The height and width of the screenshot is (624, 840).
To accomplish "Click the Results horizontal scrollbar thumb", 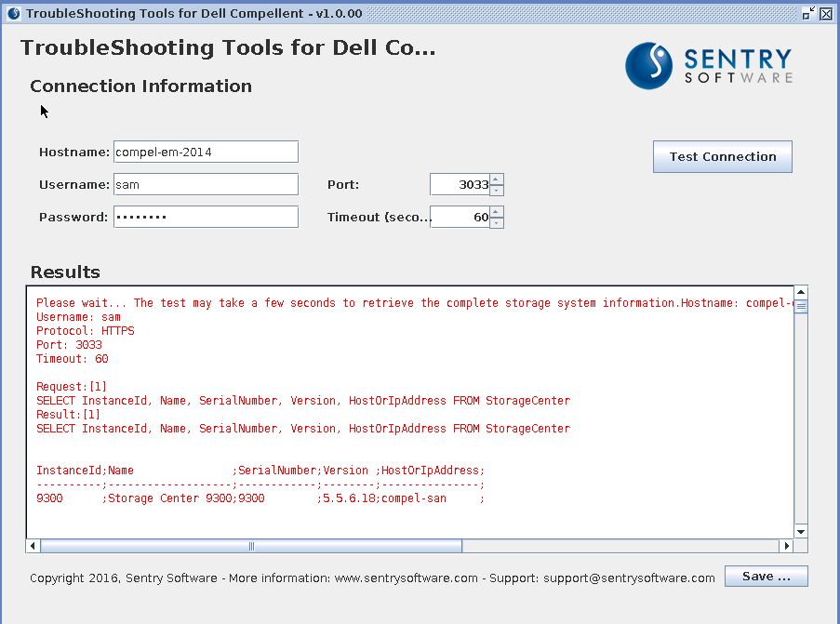I will coord(251,546).
